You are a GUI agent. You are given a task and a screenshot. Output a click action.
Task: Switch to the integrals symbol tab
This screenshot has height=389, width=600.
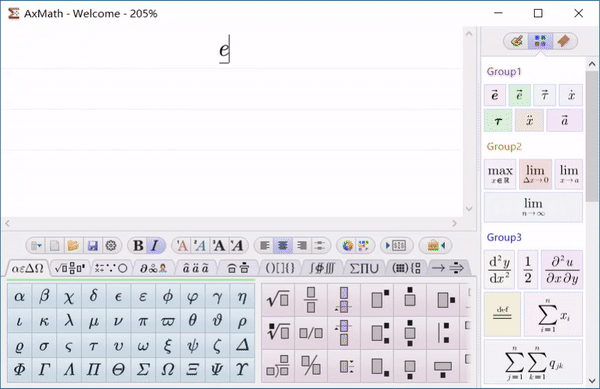pos(322,268)
